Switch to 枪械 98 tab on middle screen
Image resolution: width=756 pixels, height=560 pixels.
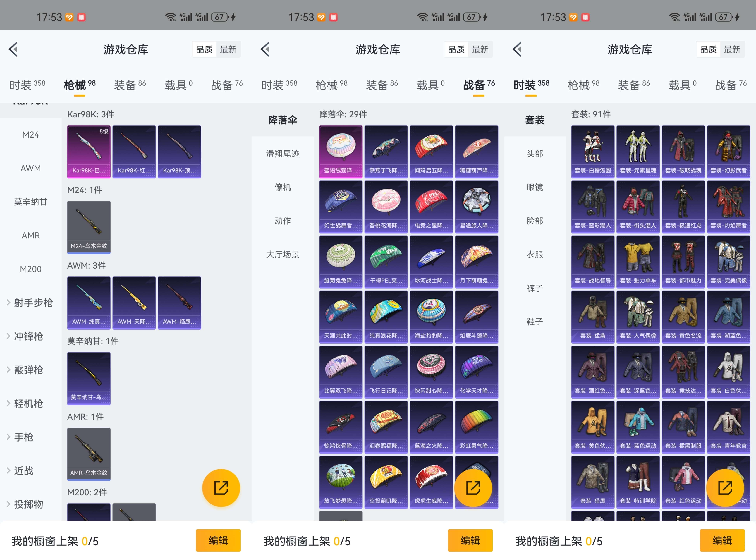(x=331, y=85)
